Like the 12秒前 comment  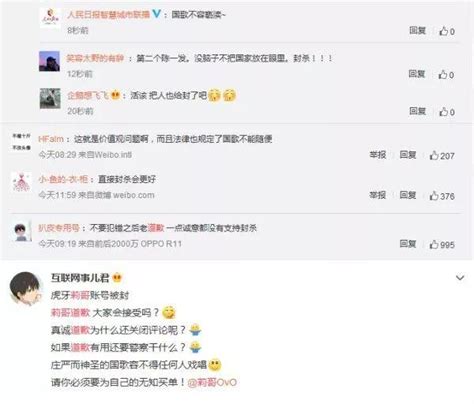coord(446,75)
